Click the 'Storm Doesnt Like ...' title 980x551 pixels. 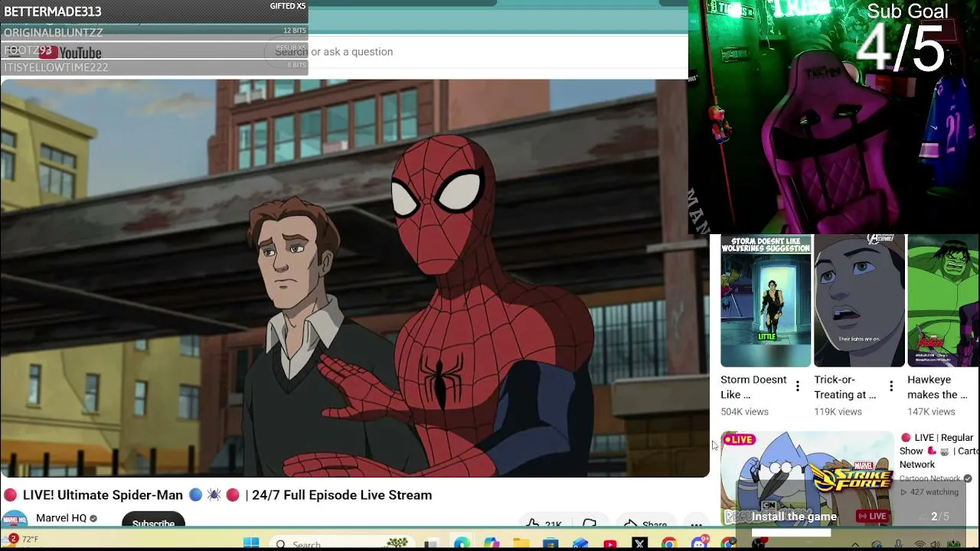(753, 387)
